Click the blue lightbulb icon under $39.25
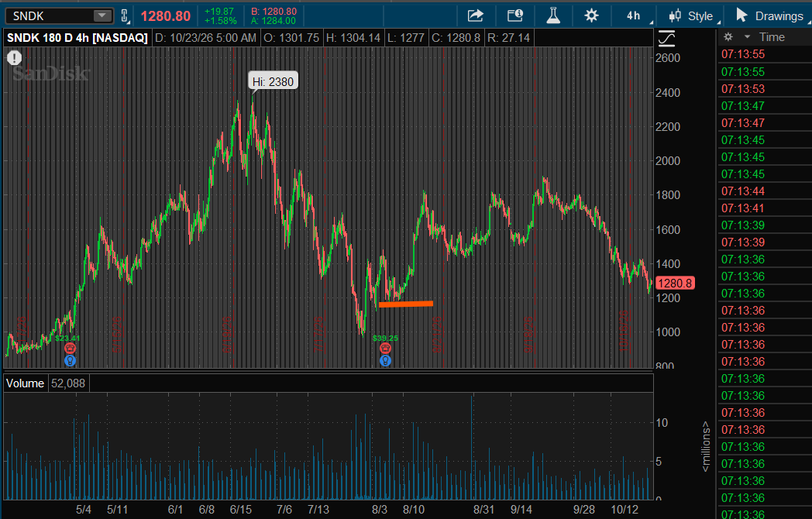The width and height of the screenshot is (812, 519). (x=385, y=360)
